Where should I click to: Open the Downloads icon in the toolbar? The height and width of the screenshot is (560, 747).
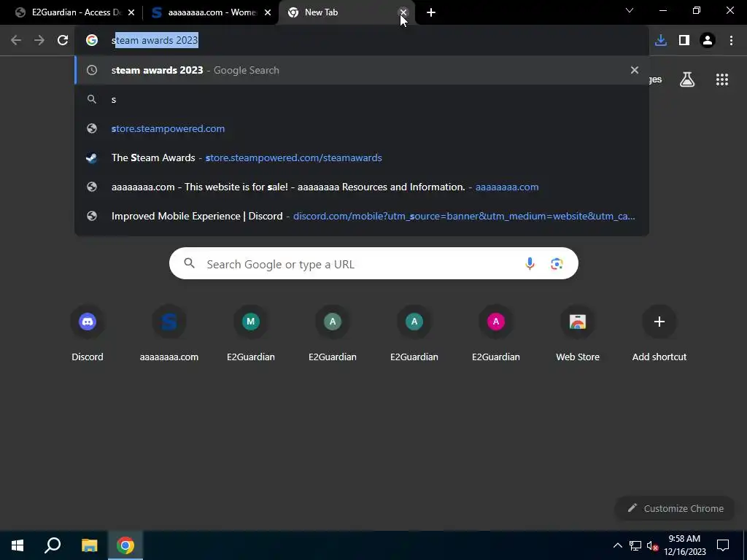661,41
